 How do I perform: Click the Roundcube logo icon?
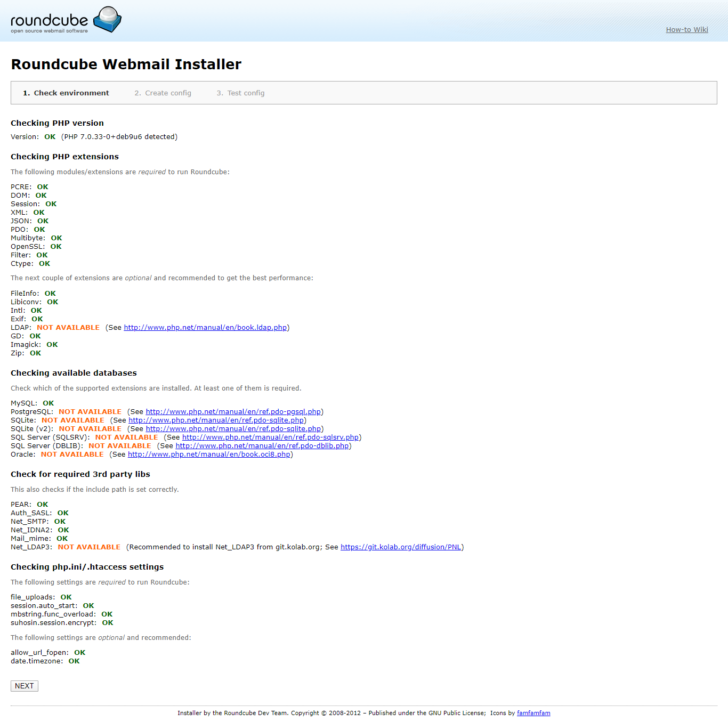point(108,20)
